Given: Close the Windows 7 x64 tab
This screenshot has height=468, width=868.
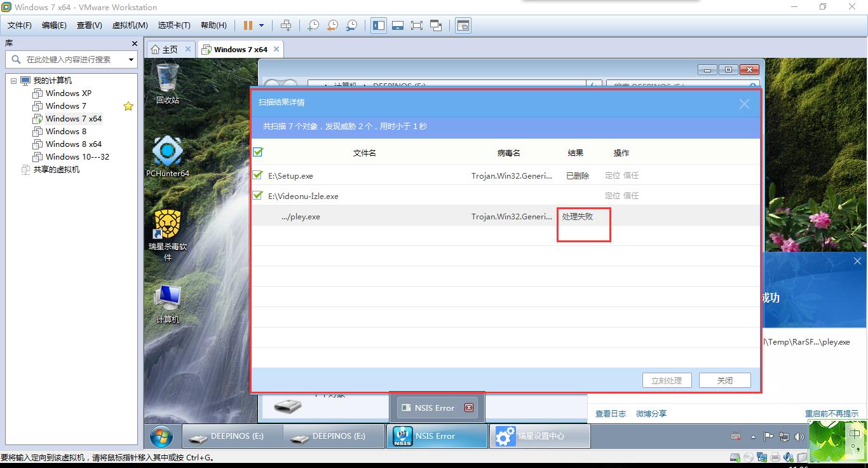Looking at the screenshot, I should [x=276, y=49].
